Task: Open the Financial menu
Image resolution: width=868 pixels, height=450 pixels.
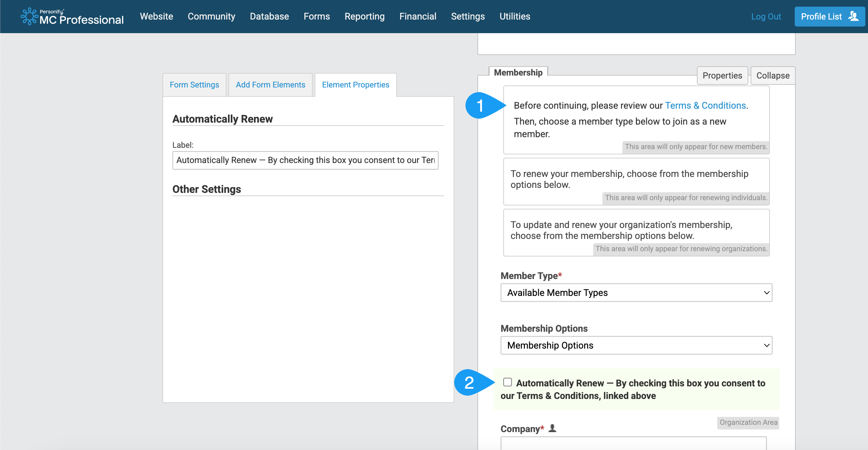Action: pos(417,16)
